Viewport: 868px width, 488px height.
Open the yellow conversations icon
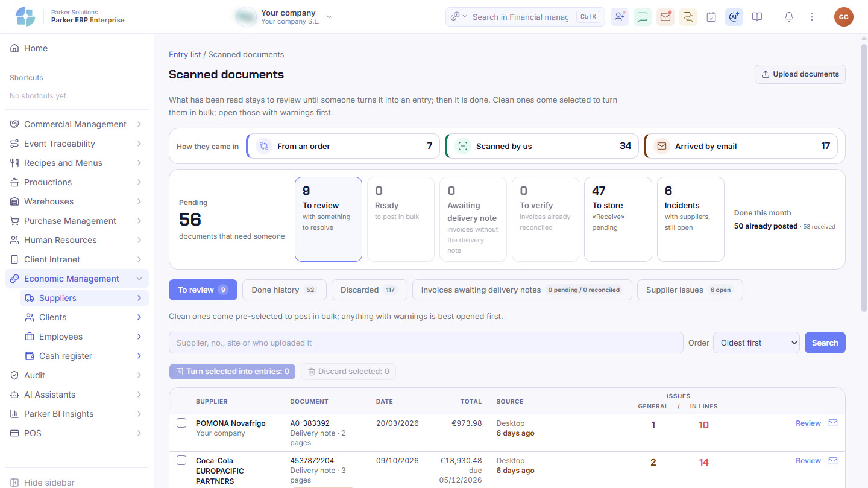(688, 17)
